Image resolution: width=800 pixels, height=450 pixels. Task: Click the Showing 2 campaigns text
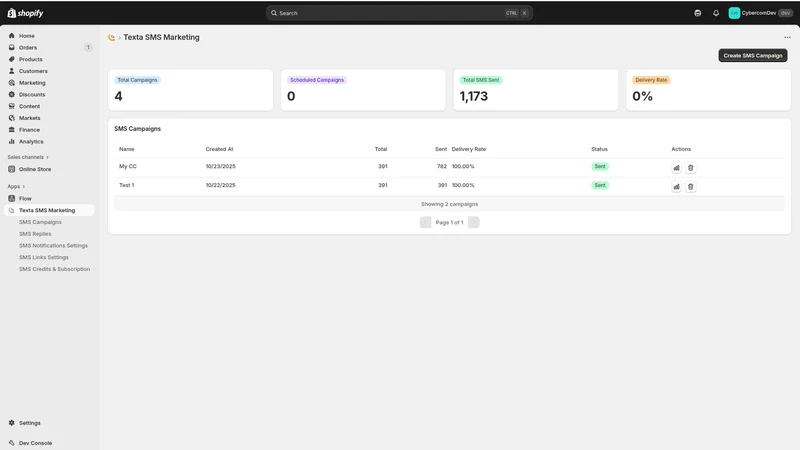(x=449, y=204)
